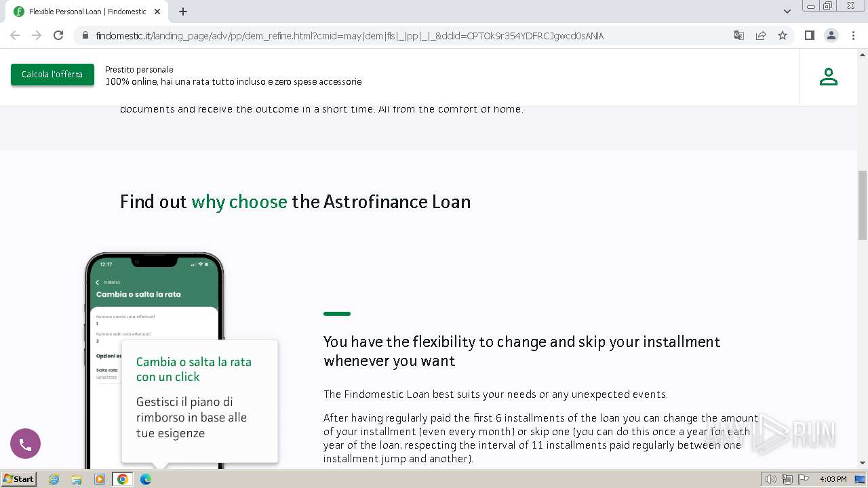Close the Findomestic browser tab
The width and height of the screenshot is (868, 488).
click(157, 12)
